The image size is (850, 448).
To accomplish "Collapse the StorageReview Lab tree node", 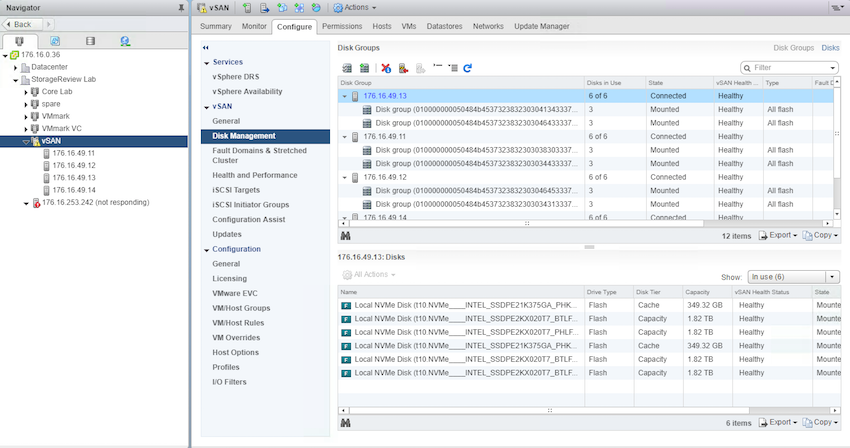I will [x=16, y=80].
